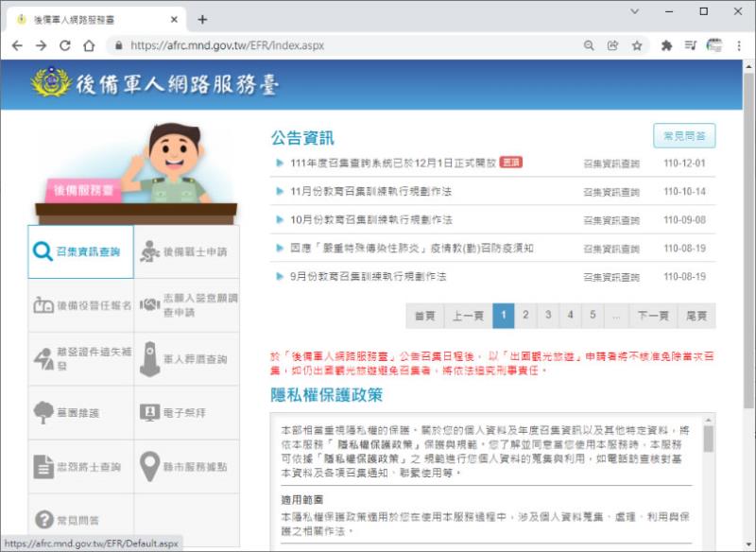Image resolution: width=756 pixels, height=552 pixels.
Task: Open announcement 11月份教育召集訓練執行規劃作法
Action: 370,191
